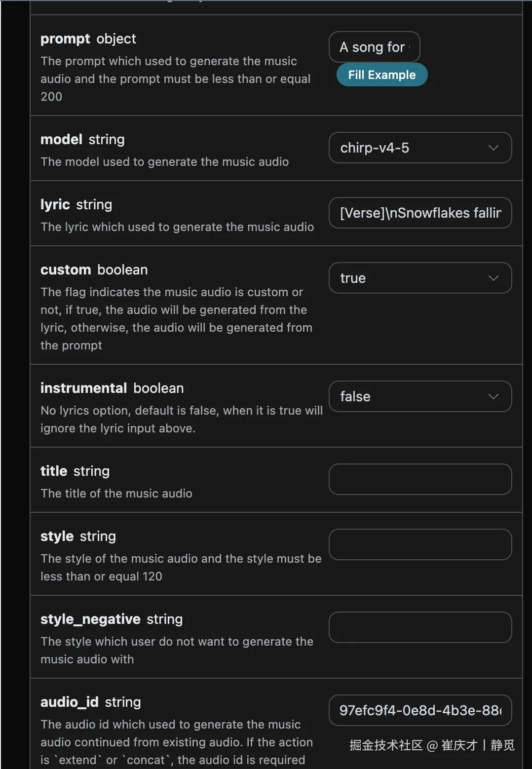Open the chirp-v4-5 model dropdown
532x769 pixels.
point(419,148)
